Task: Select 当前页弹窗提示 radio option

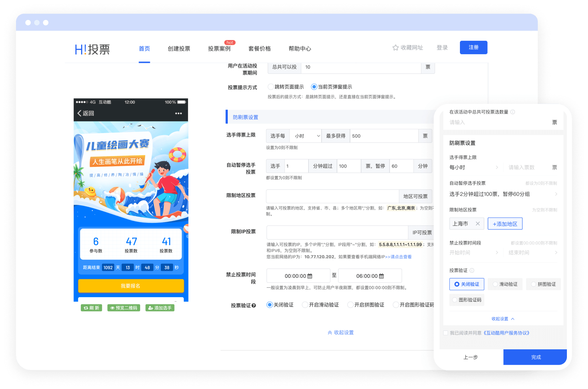Action: [314, 87]
